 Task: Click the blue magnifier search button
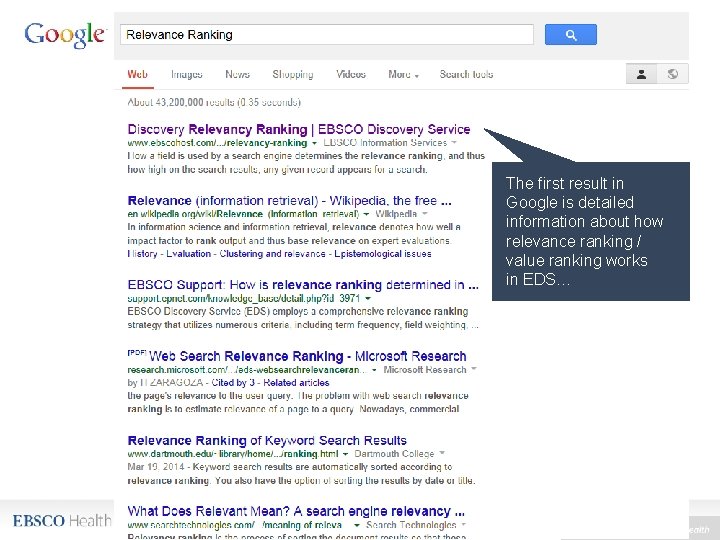(x=571, y=34)
